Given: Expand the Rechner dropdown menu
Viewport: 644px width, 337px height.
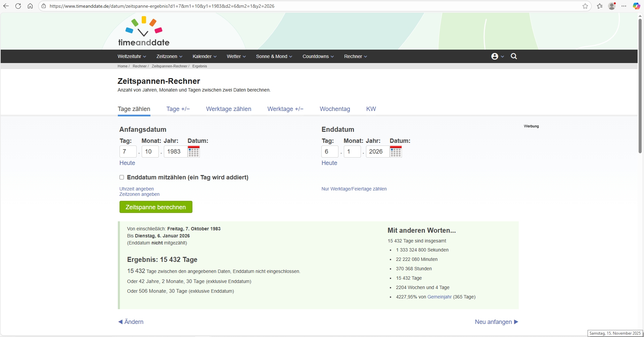Looking at the screenshot, I should point(355,56).
